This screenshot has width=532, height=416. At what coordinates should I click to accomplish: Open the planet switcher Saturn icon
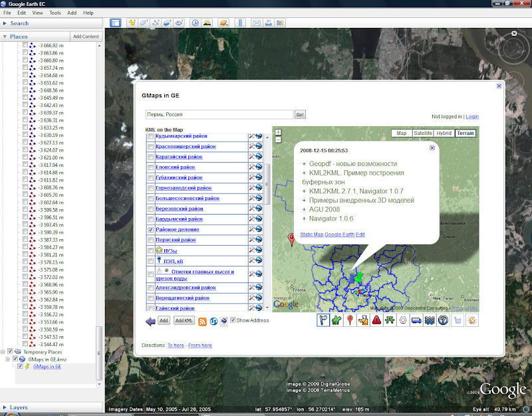tap(223, 23)
